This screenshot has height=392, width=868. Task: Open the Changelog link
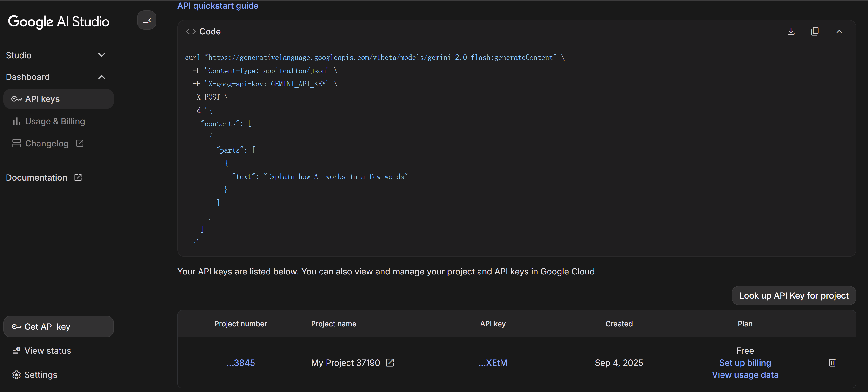[48, 144]
